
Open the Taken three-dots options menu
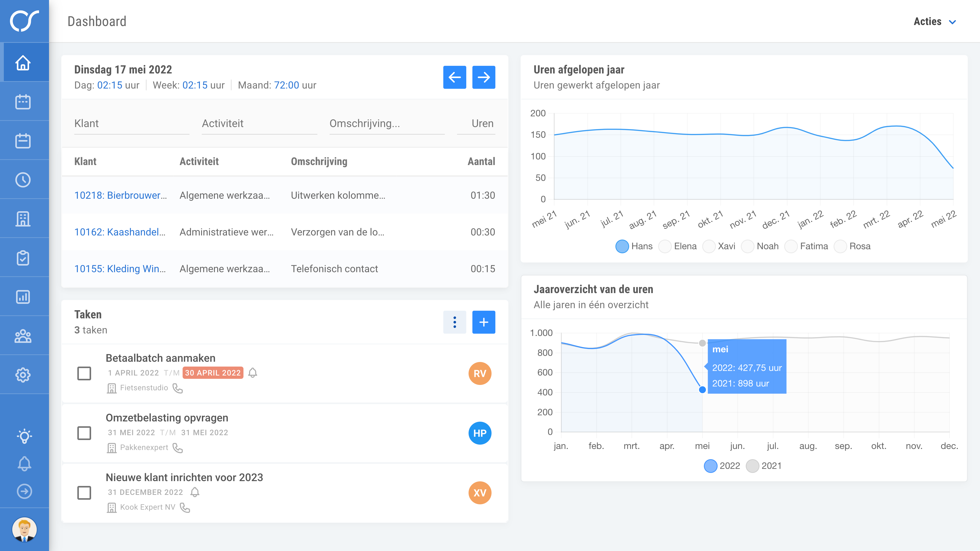(454, 322)
